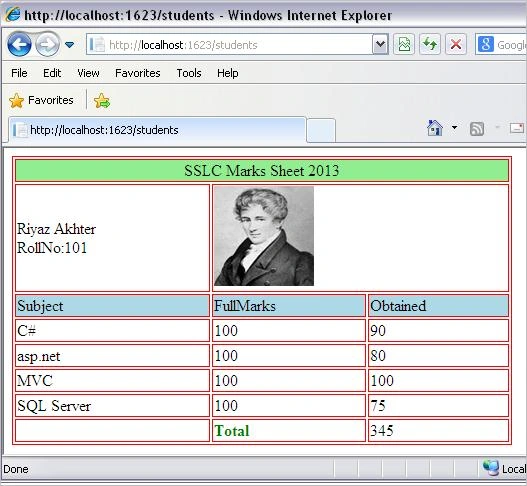Click the page icon on the tab
Screen dimensions: 527x486
tap(20, 130)
